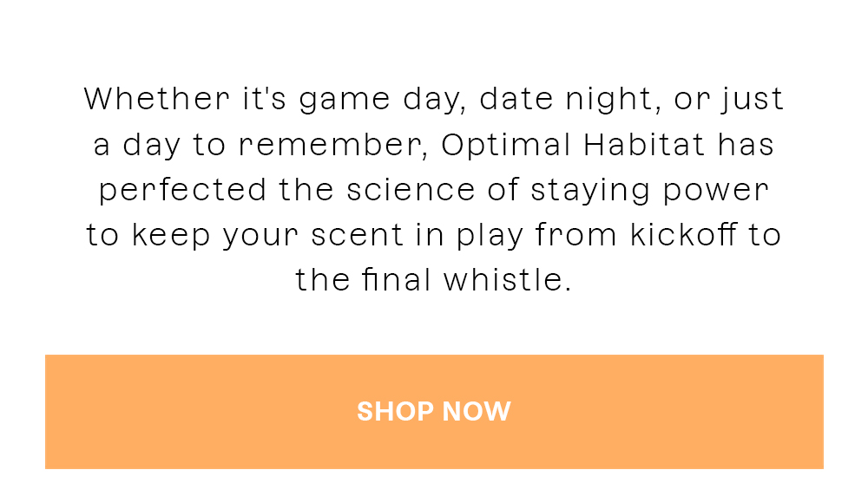This screenshot has width=868, height=483.
Task: Click the phrase "staying power" in the text
Action: coord(649,192)
